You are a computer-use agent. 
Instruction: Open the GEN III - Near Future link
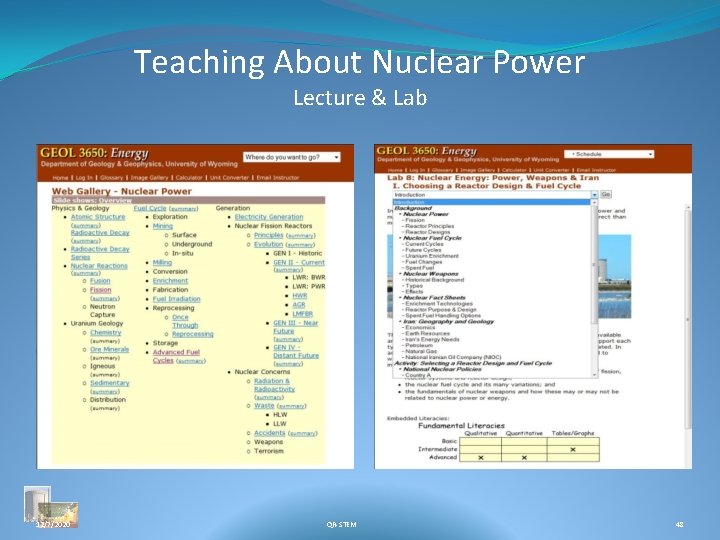click(296, 327)
